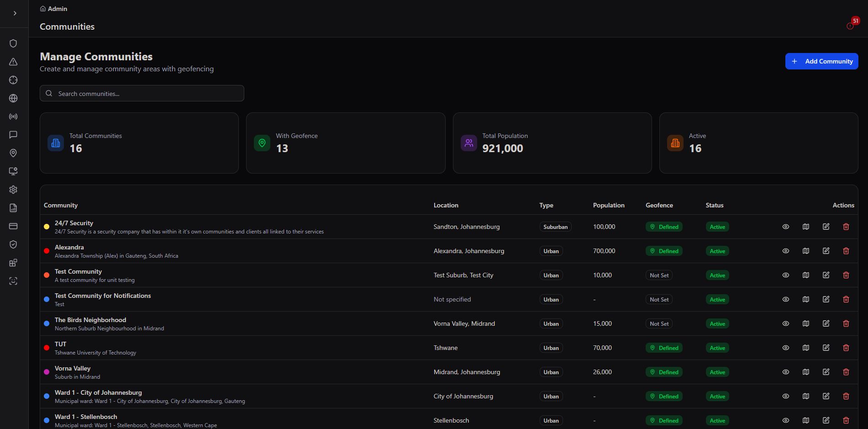View The Birds Neighborhood with eye icon
The width and height of the screenshot is (868, 429).
786,323
